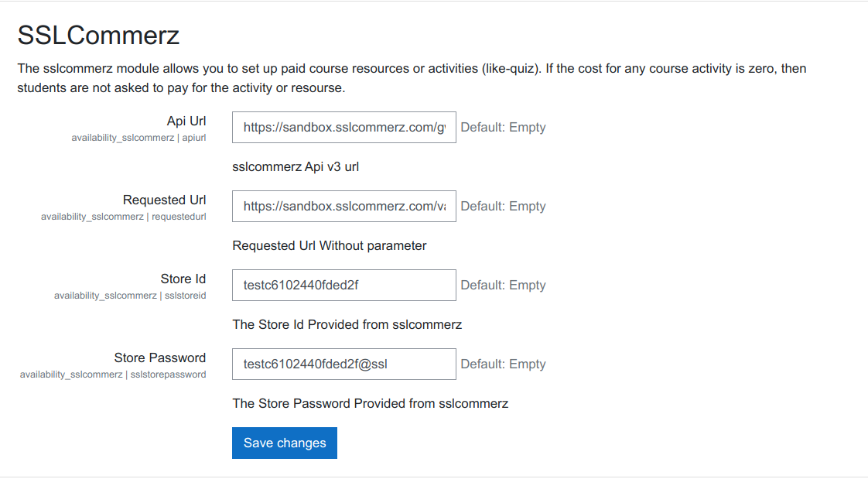
Task: Focus the Requested Url text box
Action: click(343, 206)
